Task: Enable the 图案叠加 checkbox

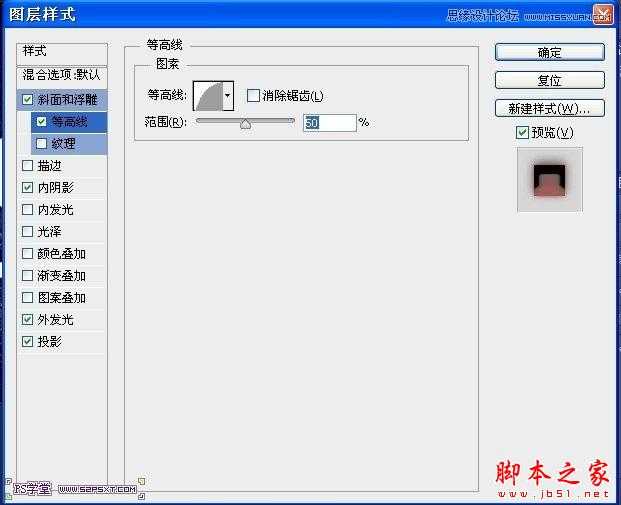Action: click(x=27, y=297)
